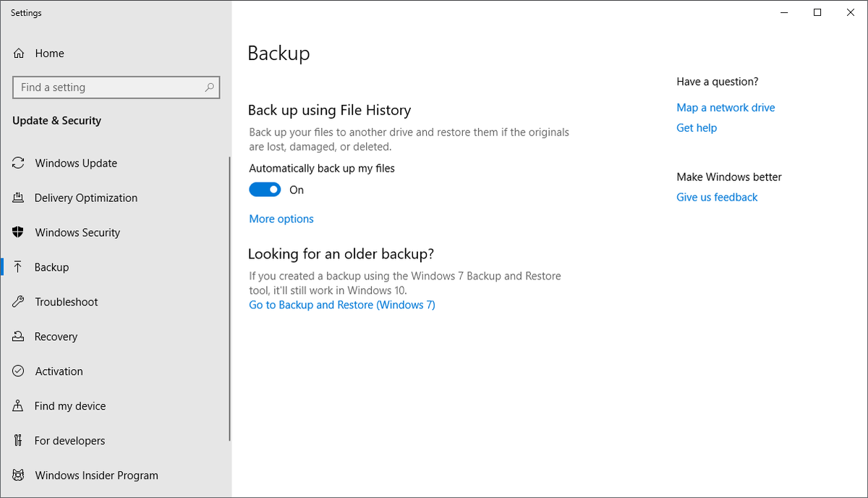
Task: Open More options under File History
Action: tap(281, 219)
